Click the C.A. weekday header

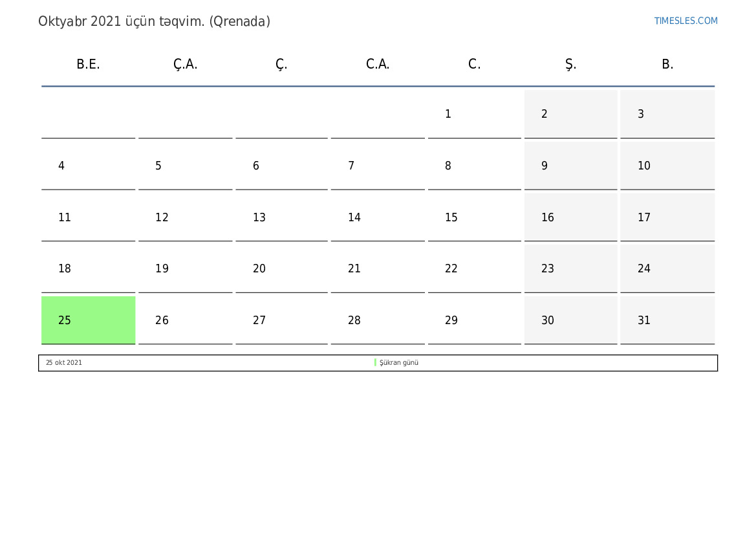tap(378, 64)
